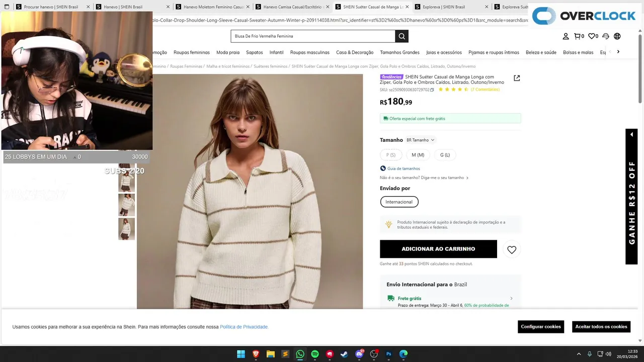Switch to 'Hanevo Moletom Feminino' tab
644x362 pixels.
pos(213,7)
